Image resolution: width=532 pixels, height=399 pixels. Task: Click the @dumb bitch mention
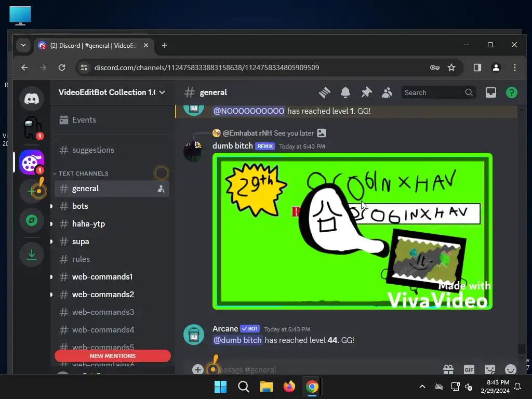click(x=237, y=340)
